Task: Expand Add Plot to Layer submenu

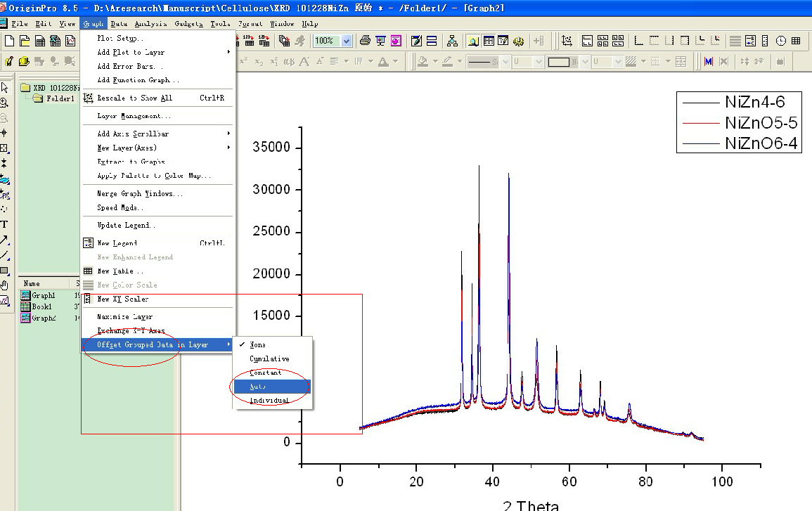Action: coord(131,52)
